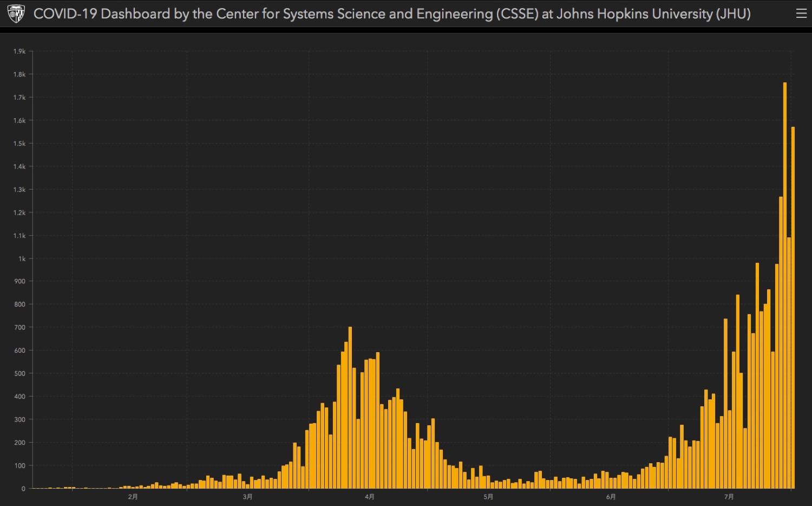This screenshot has width=812, height=506.
Task: Click the 300 y-axis label
Action: [20, 419]
